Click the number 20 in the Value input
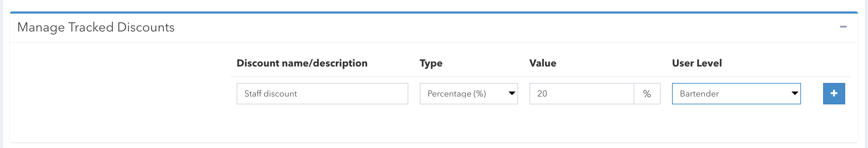The image size is (868, 148). [x=542, y=94]
